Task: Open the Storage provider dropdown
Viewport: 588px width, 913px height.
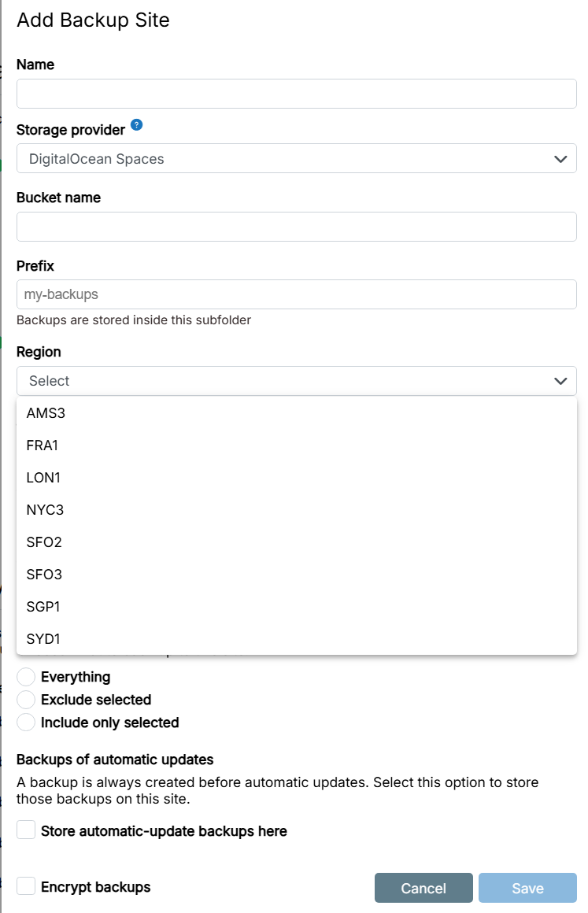Action: click(296, 159)
